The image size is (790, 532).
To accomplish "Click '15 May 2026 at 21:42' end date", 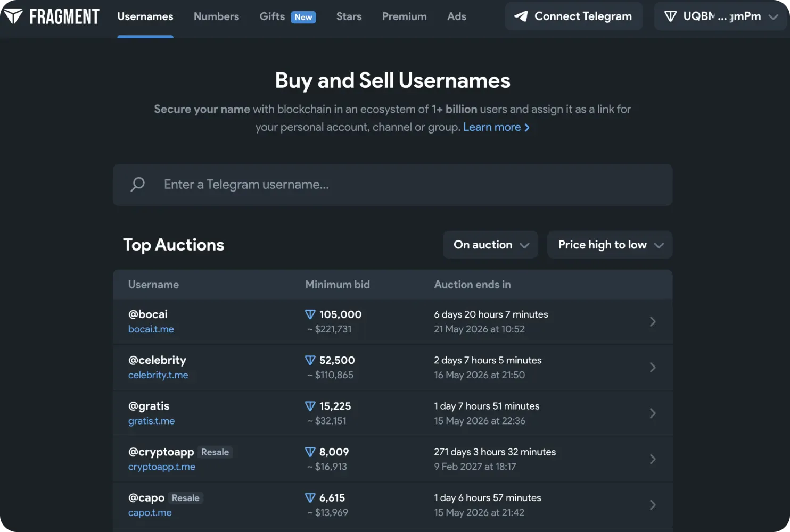I will coord(479,513).
